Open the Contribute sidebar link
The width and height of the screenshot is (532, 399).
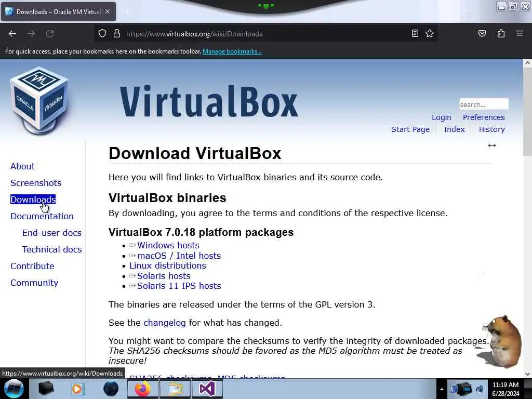(x=32, y=266)
